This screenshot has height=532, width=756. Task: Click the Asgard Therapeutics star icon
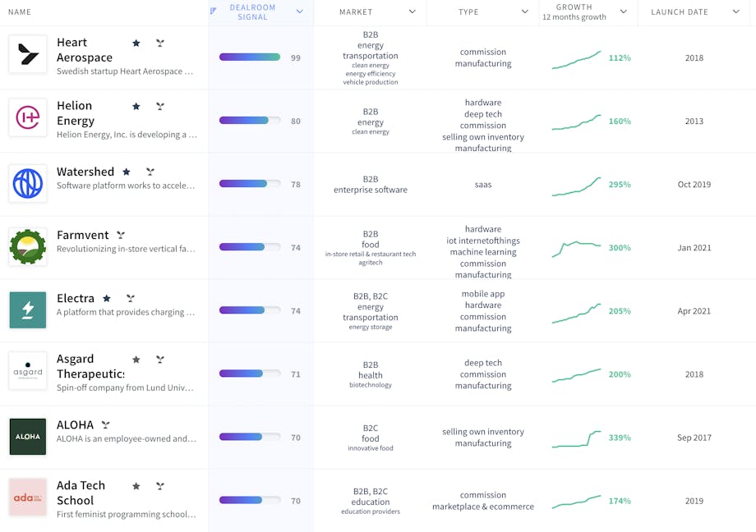136,359
